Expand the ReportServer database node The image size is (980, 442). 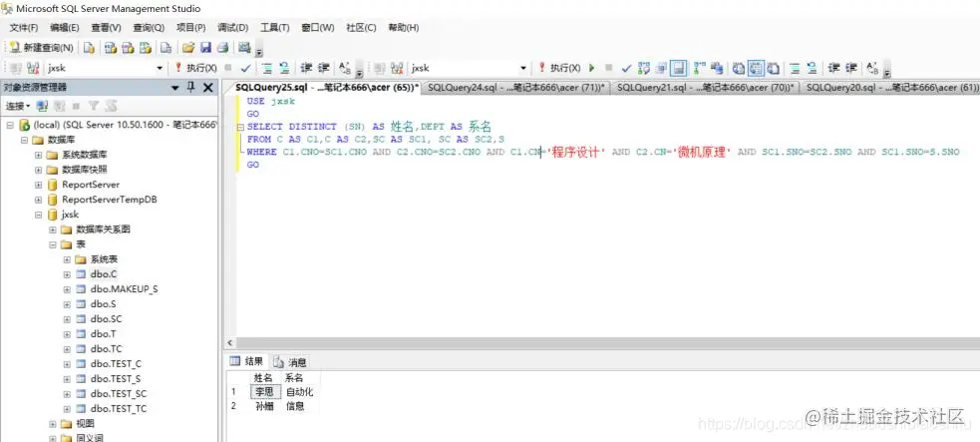pyautogui.click(x=38, y=185)
